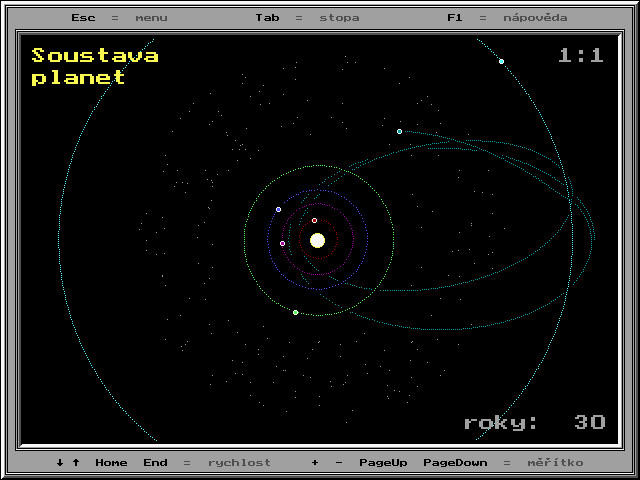Click the 'rychlost' speed label
Viewport: 640px width, 480px height.
(239, 462)
